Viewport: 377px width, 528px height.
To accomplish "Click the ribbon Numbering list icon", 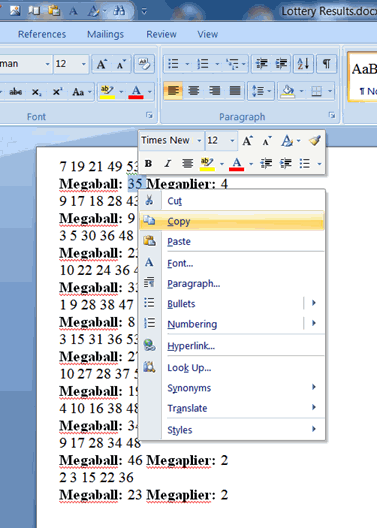I will click(x=203, y=64).
